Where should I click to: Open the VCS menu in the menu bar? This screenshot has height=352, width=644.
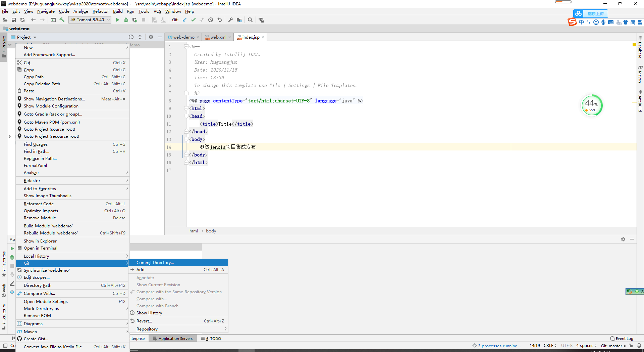[x=157, y=11]
